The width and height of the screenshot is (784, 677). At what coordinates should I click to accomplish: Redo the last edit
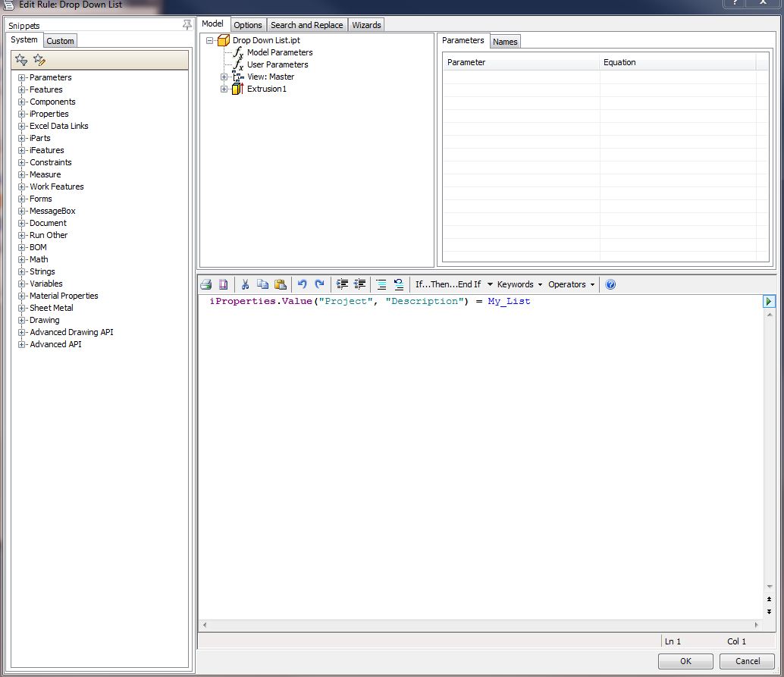pos(319,284)
